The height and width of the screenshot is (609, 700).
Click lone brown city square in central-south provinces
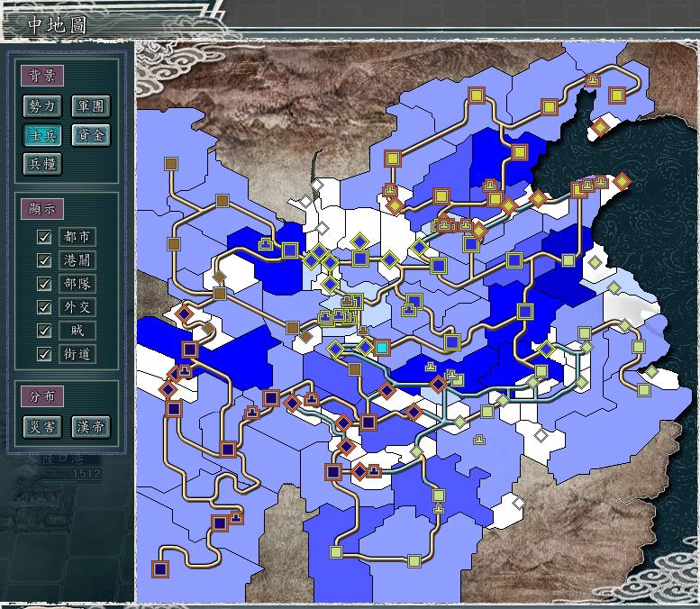pos(354,369)
